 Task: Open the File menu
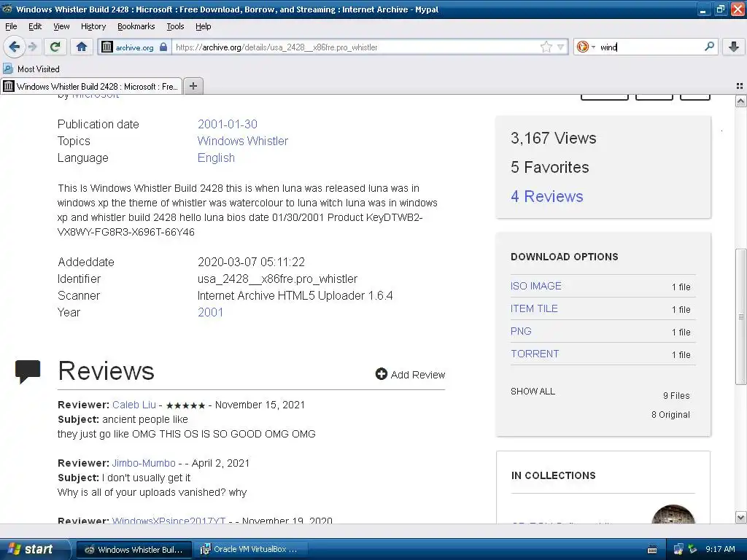coord(11,26)
